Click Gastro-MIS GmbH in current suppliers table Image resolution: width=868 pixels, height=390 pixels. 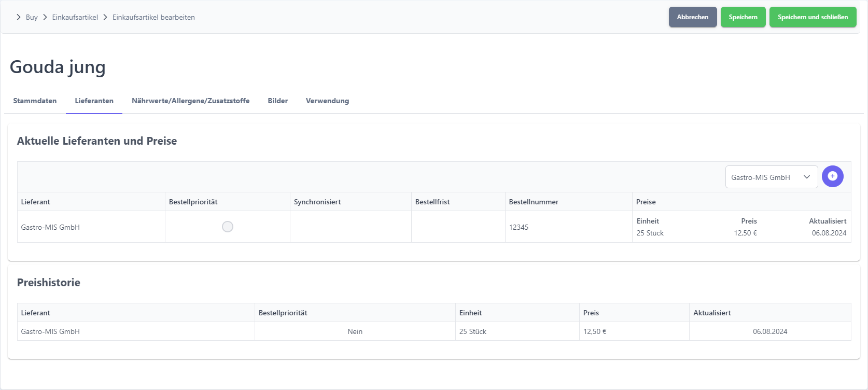point(50,227)
